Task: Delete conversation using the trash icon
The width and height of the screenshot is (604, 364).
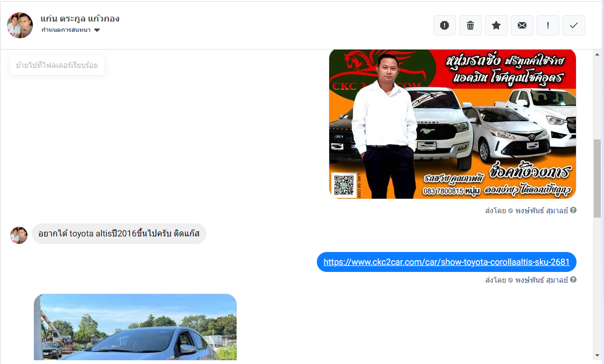Action: 470,25
